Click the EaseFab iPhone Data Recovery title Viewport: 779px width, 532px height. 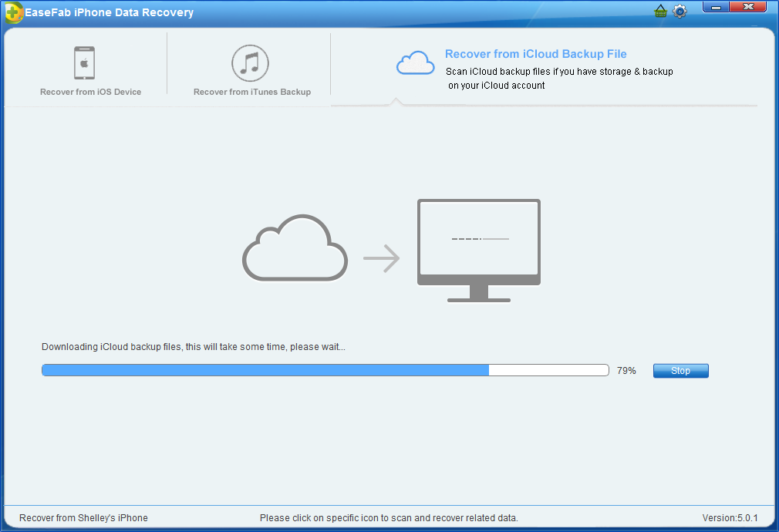(110, 12)
